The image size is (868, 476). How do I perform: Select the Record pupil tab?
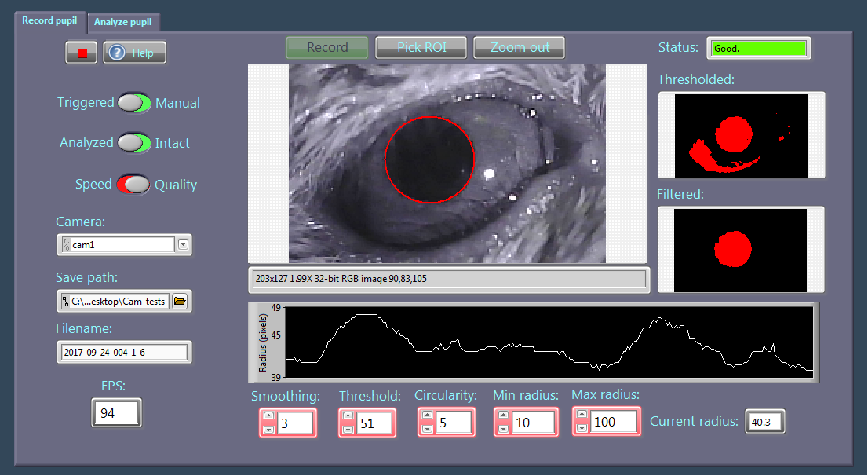pyautogui.click(x=49, y=20)
